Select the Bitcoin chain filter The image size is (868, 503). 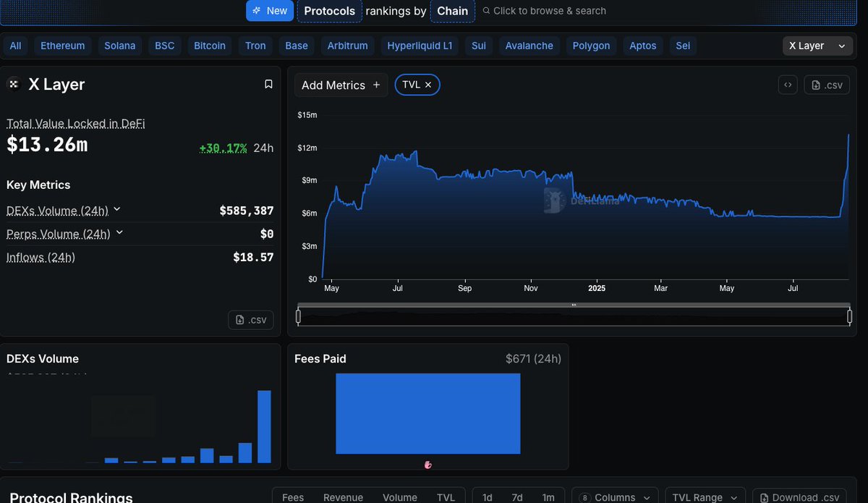[x=210, y=46]
